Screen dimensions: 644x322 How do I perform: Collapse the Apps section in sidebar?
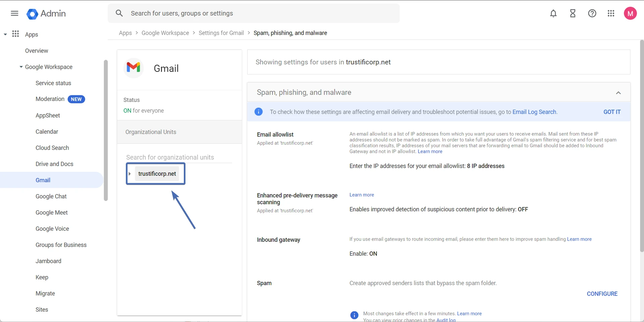[5, 34]
